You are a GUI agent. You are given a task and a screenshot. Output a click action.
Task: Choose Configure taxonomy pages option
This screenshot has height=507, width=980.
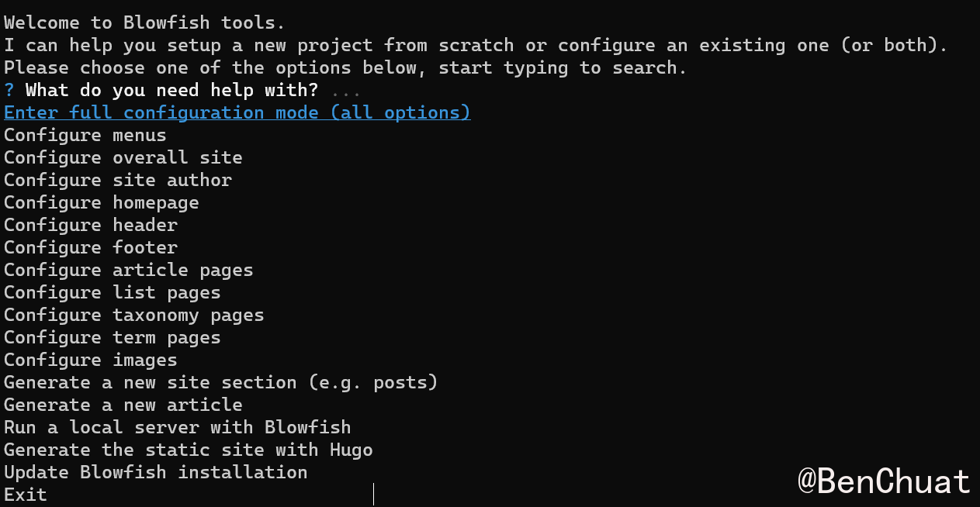[134, 316]
